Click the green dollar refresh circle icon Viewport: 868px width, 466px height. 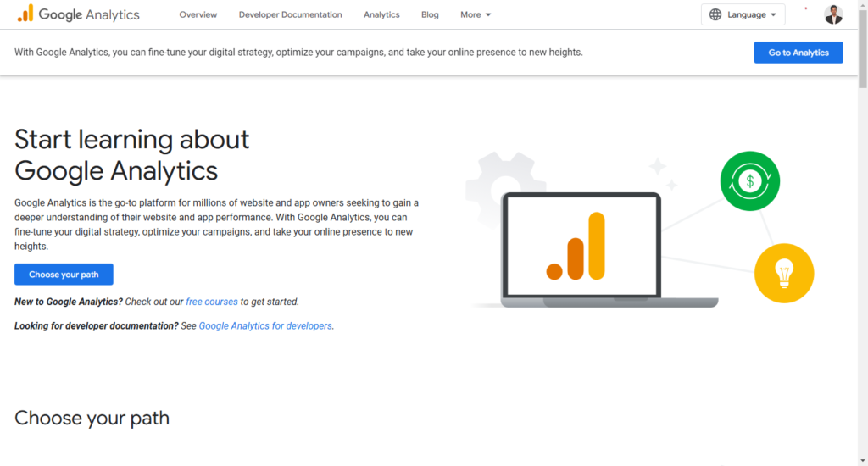[749, 181]
